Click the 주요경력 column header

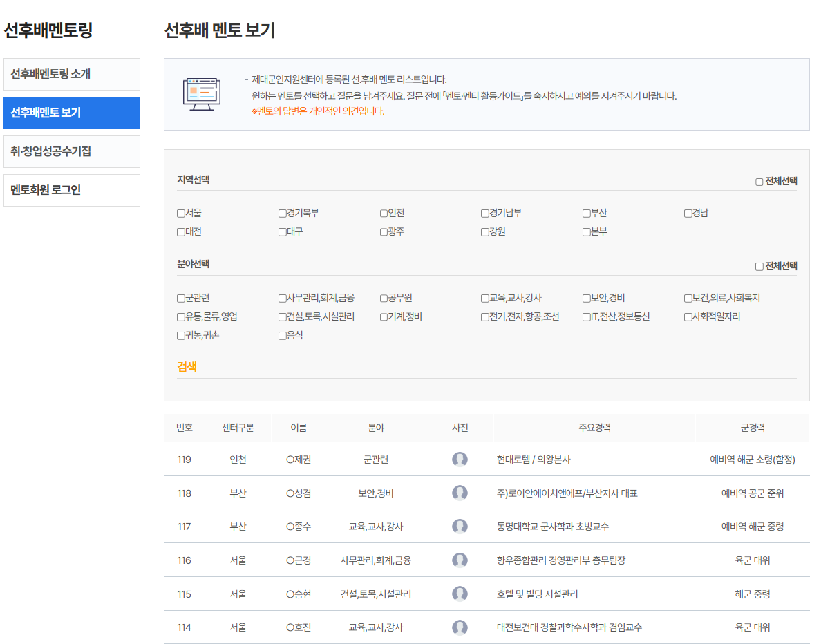click(595, 428)
